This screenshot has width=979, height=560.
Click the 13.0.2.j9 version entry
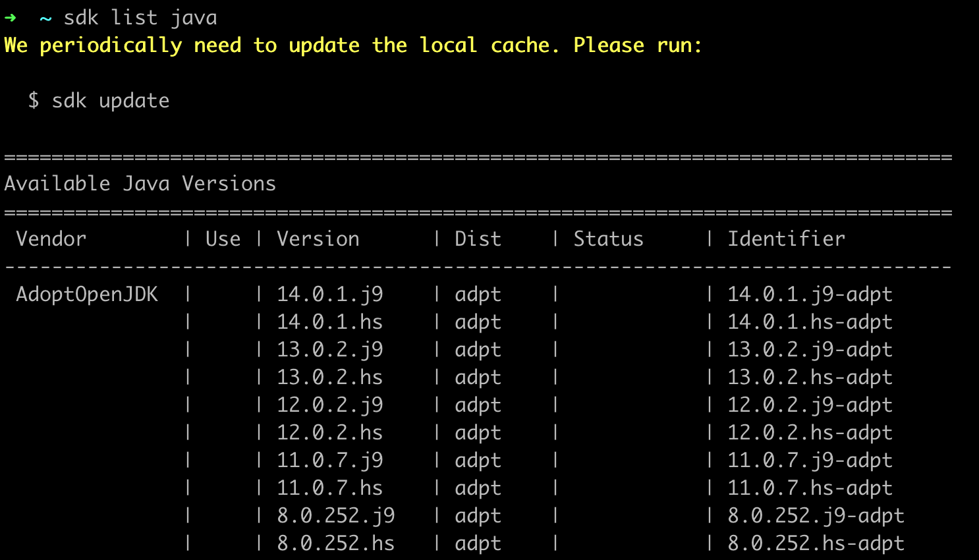point(329,349)
